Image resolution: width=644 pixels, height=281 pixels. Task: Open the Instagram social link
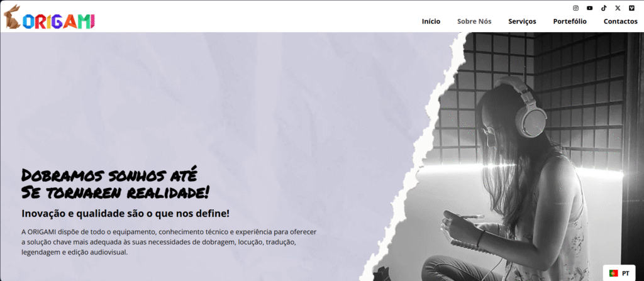point(576,8)
